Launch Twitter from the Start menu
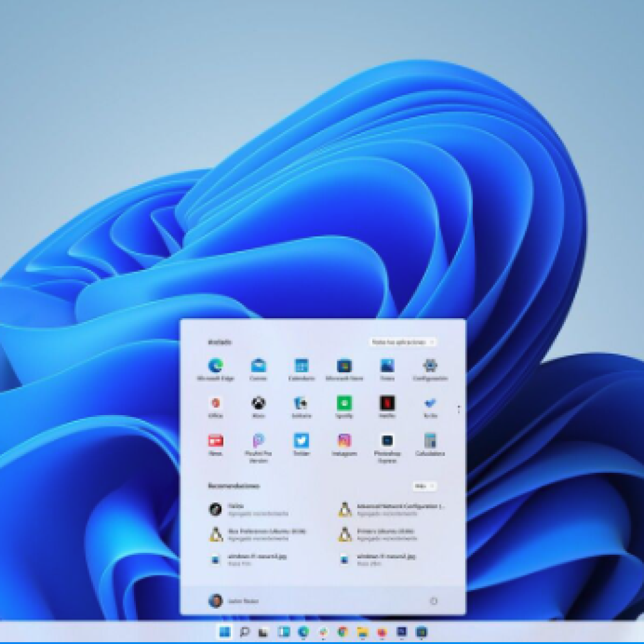Viewport: 644px width, 644px height. 301,441
